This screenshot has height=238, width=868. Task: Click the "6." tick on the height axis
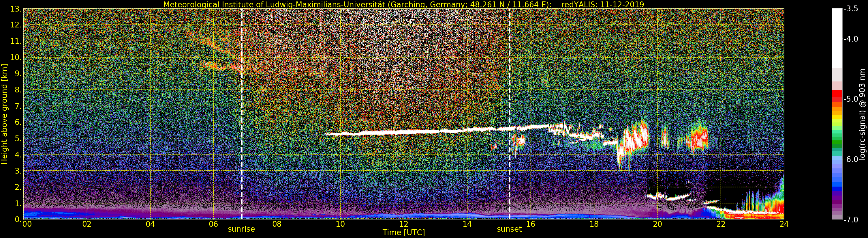click(x=18, y=122)
